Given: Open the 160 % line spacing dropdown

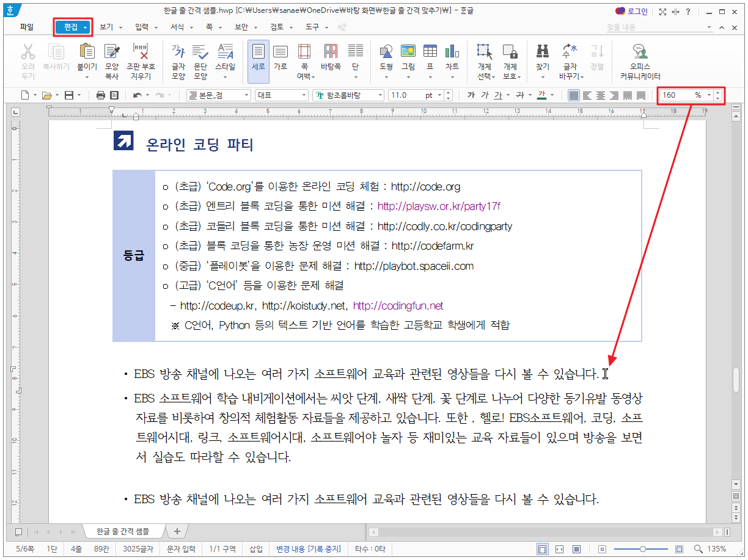Looking at the screenshot, I should tap(709, 95).
